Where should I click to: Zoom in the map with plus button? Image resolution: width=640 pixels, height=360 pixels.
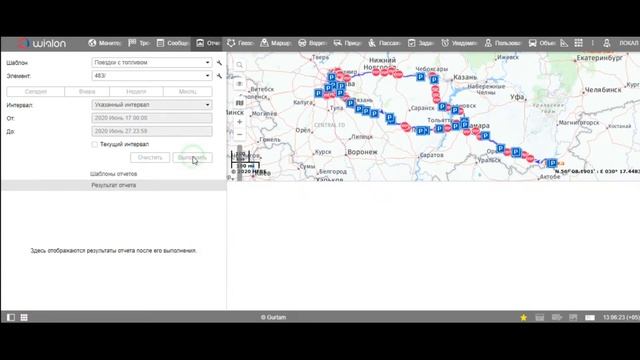pyautogui.click(x=240, y=122)
